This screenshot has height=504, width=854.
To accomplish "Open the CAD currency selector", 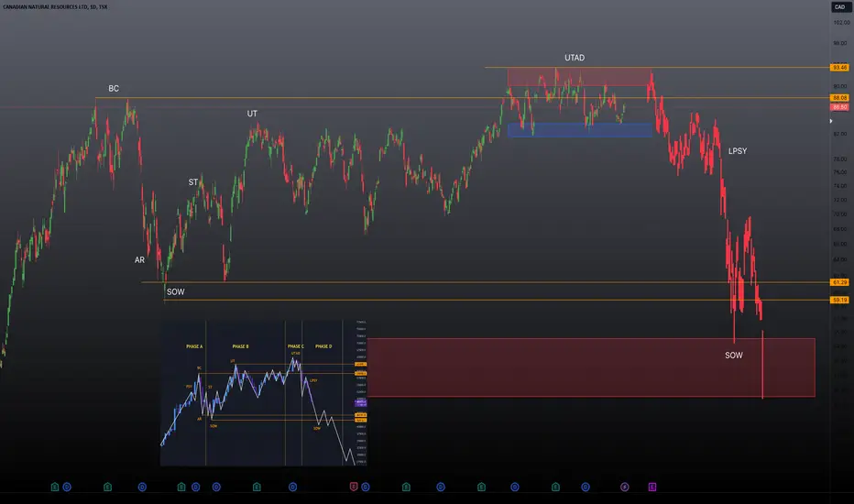I will coord(840,7).
